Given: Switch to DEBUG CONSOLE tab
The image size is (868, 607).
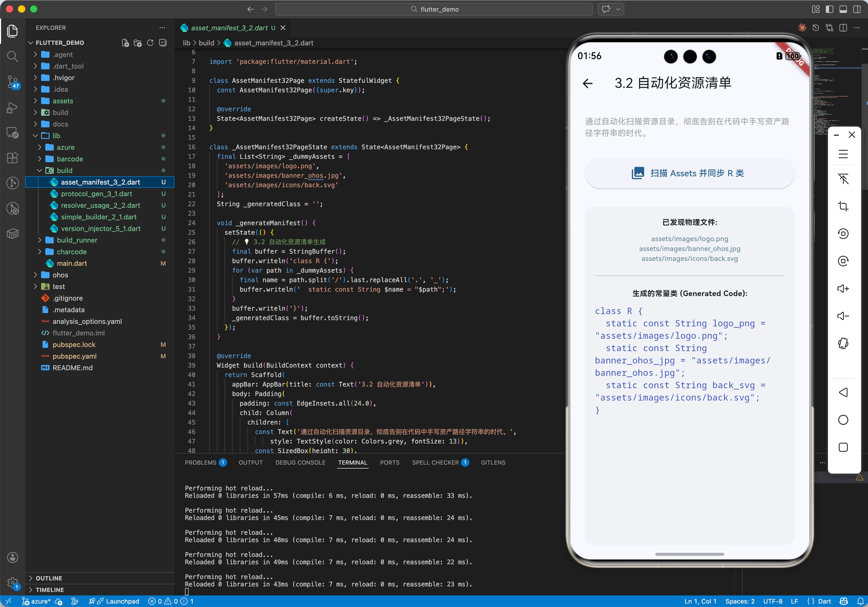Looking at the screenshot, I should [300, 463].
